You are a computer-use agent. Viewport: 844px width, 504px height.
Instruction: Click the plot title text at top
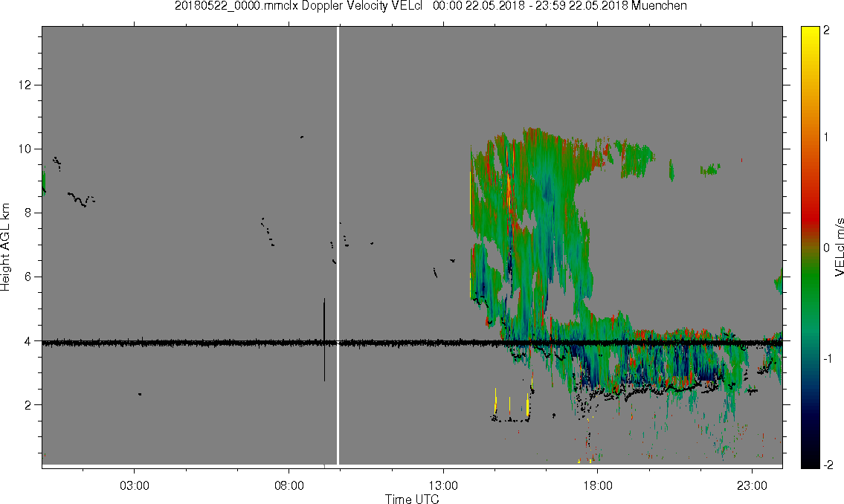pos(431,6)
